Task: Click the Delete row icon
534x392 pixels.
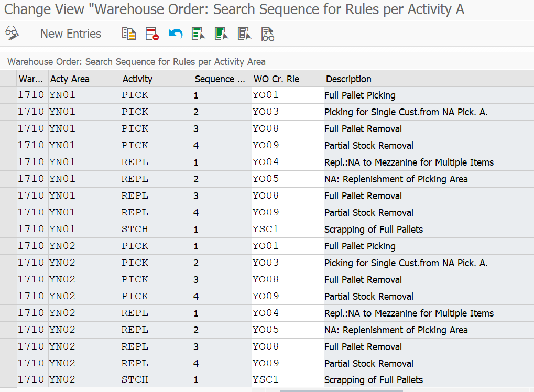Action: [x=152, y=34]
